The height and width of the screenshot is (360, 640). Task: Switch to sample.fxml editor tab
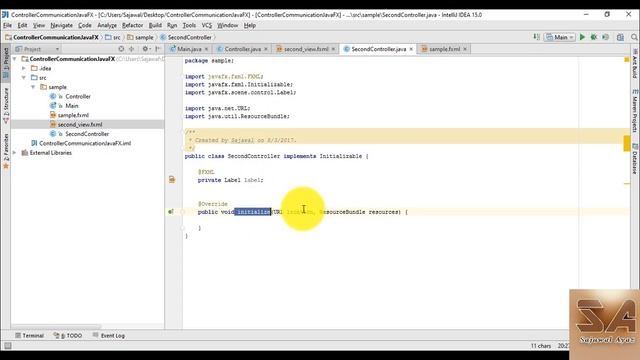444,49
